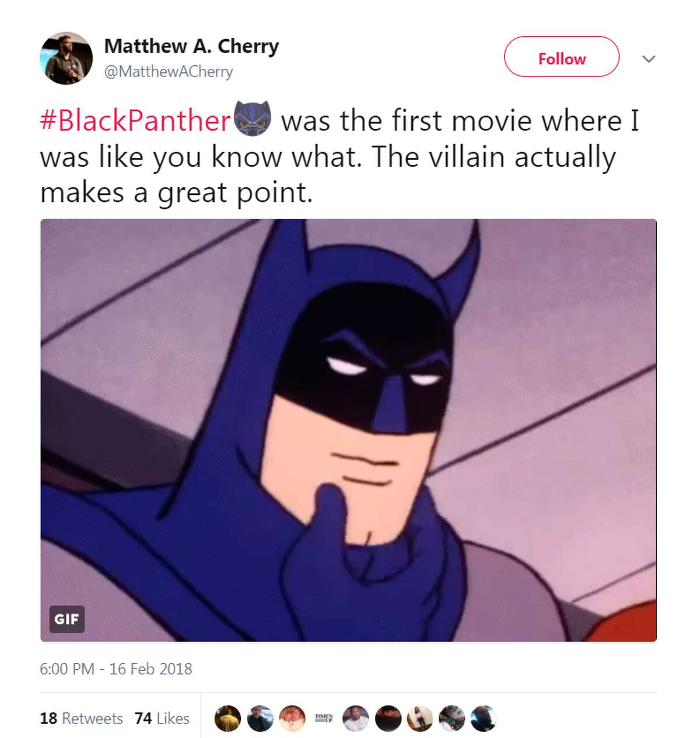
Task: Click the @MatthewACherry handle
Action: click(x=167, y=72)
